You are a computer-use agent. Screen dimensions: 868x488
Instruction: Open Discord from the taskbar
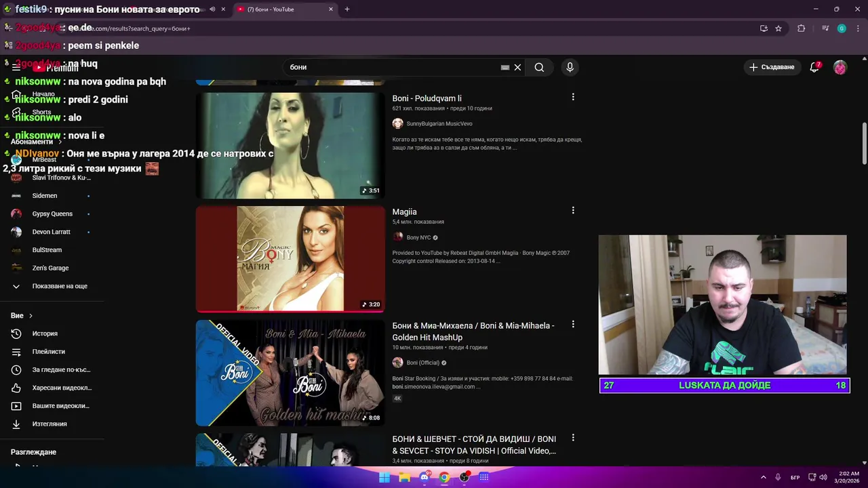tap(425, 477)
